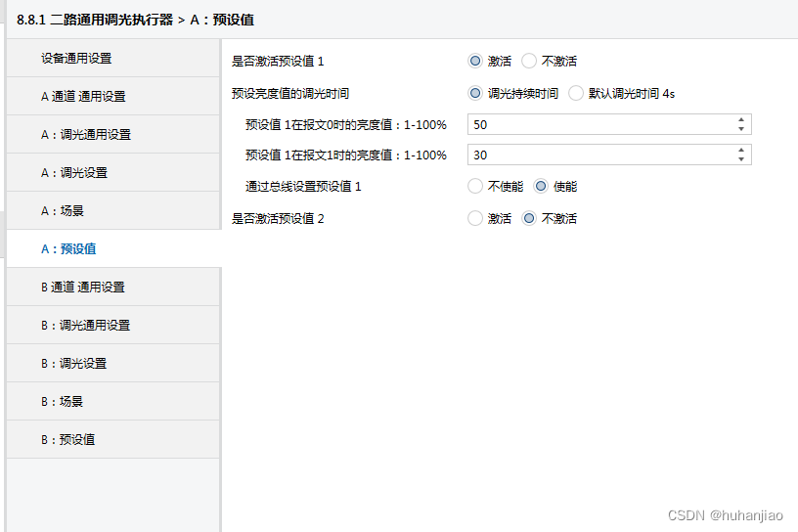Select 激活 for 是否激活预设值 1
The height and width of the screenshot is (532, 798).
click(x=475, y=61)
